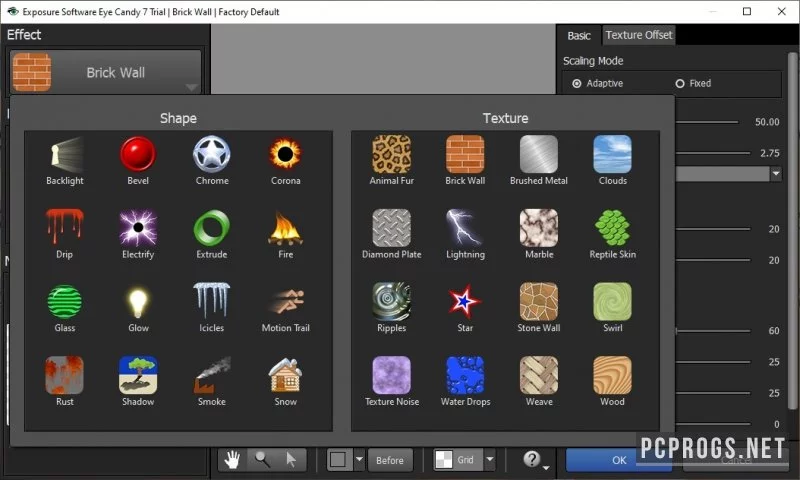The height and width of the screenshot is (480, 800).
Task: Select the Clouds texture
Action: click(x=612, y=155)
